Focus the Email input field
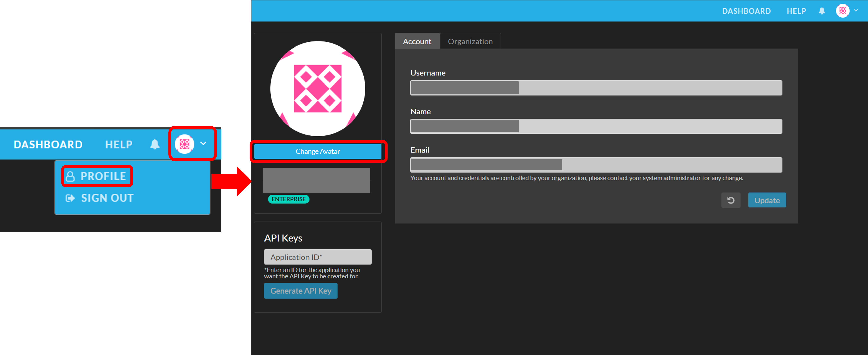Viewport: 868px width, 355px height. click(596, 165)
